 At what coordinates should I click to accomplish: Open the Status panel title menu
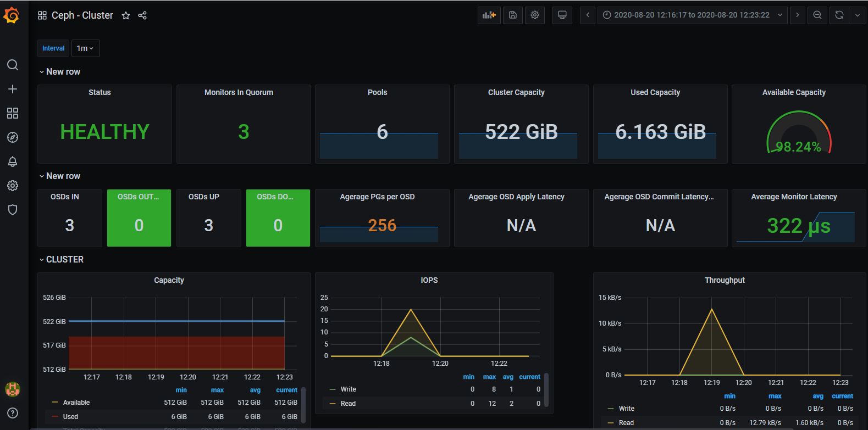[99, 92]
